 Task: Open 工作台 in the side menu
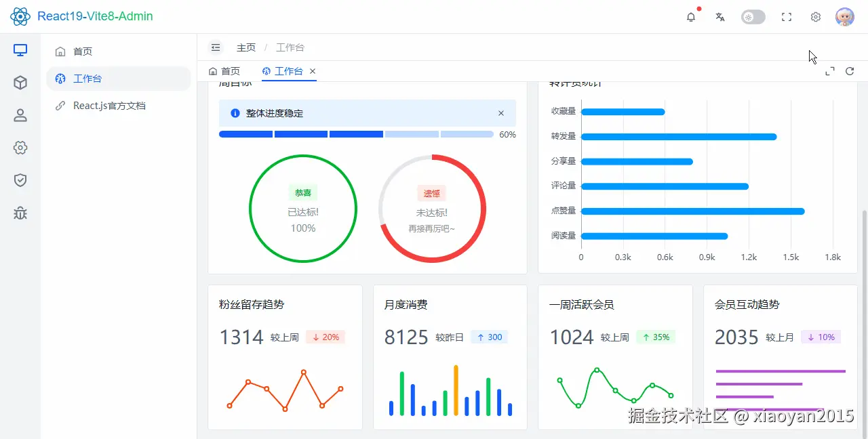coord(119,79)
